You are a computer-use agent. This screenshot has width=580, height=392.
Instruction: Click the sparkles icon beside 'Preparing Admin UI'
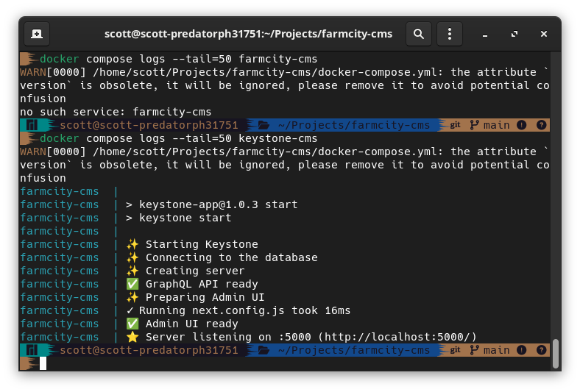pyautogui.click(x=132, y=297)
